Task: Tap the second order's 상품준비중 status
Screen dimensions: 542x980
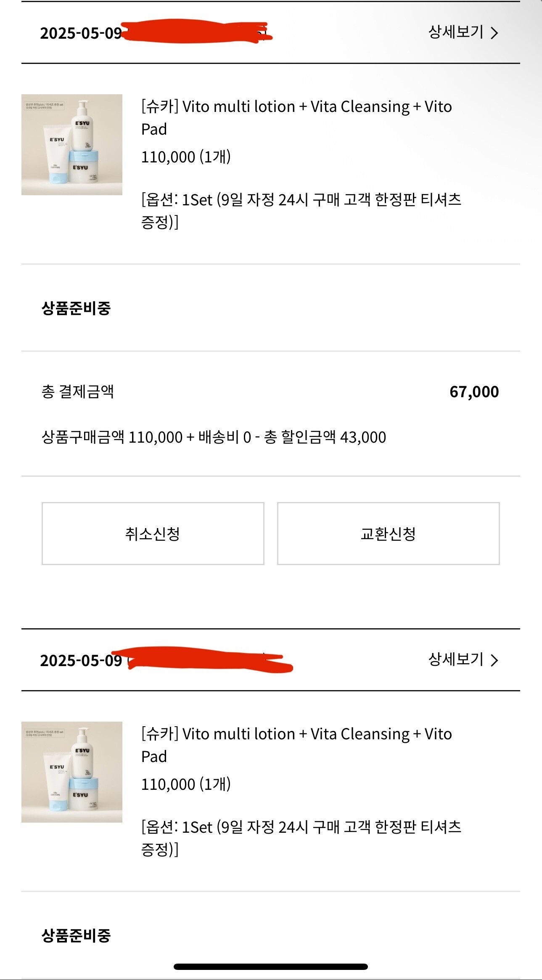Action: click(76, 935)
